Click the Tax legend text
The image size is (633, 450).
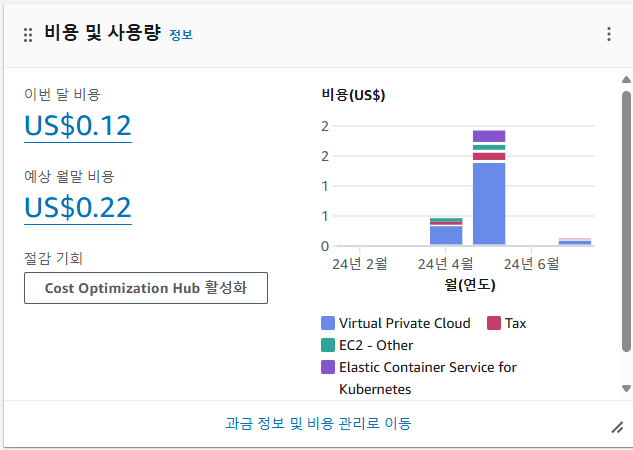pos(516,323)
